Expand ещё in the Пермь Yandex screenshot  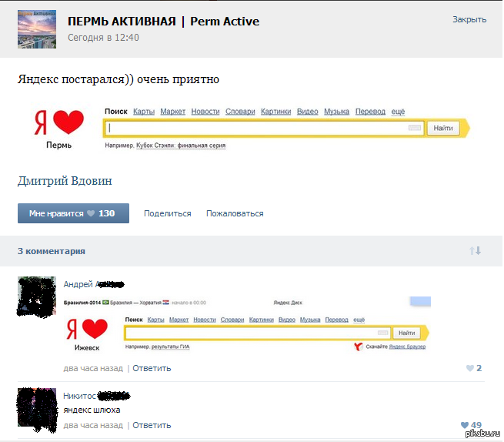pos(398,112)
